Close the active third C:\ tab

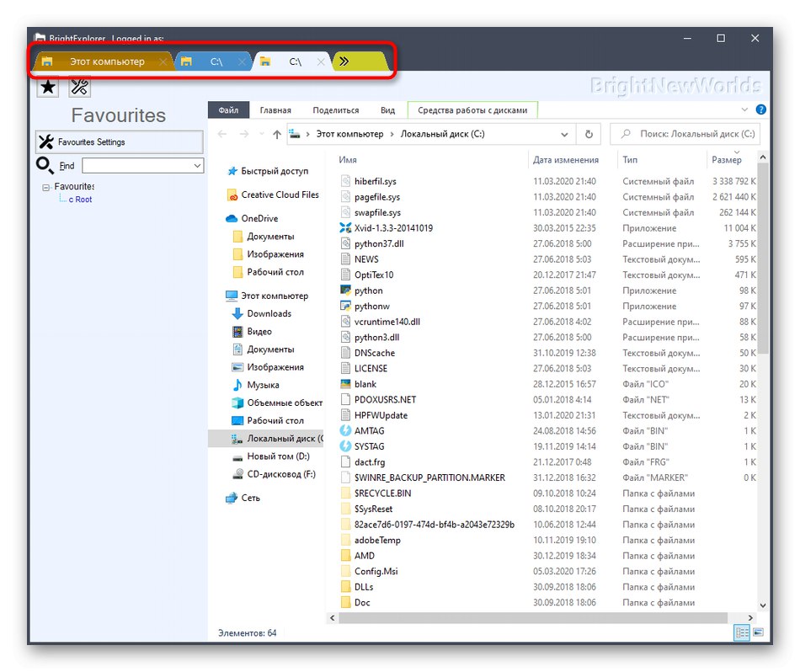pyautogui.click(x=320, y=61)
